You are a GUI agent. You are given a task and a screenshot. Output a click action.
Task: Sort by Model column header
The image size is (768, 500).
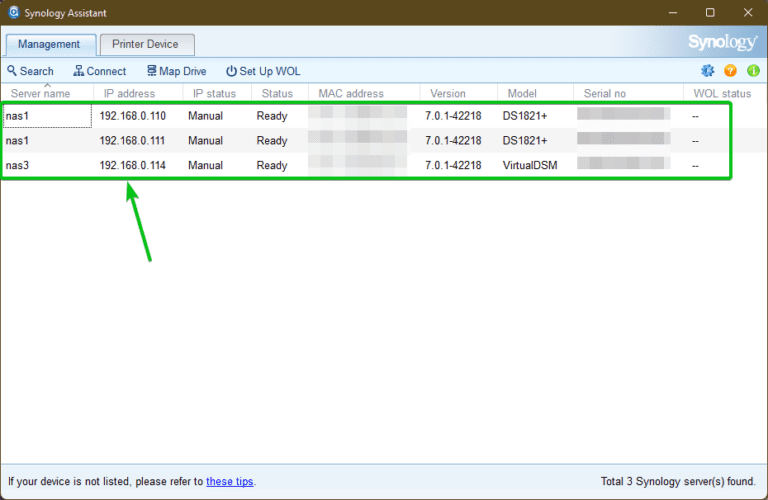[535, 94]
